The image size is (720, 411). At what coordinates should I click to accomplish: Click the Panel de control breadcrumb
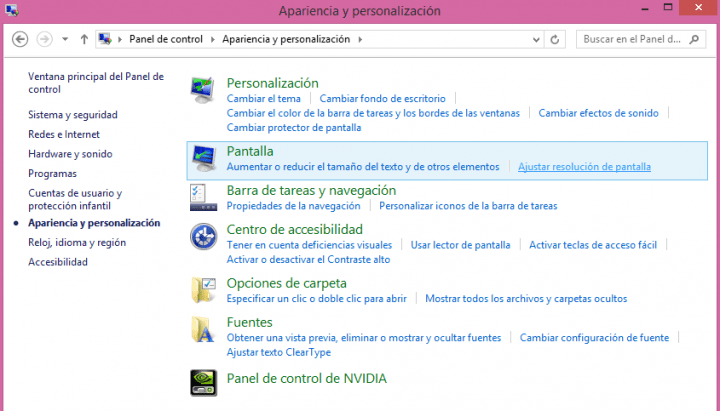click(x=166, y=39)
